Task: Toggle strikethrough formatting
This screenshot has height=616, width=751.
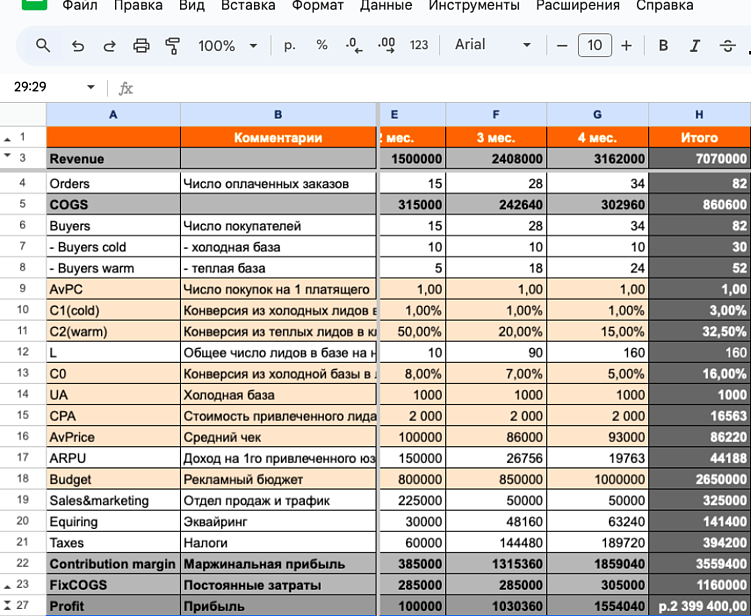Action: point(728,46)
